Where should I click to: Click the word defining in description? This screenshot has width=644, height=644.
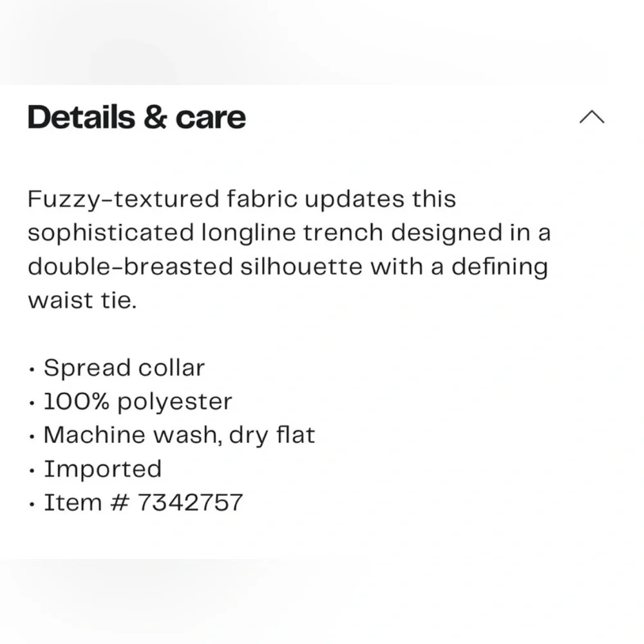tap(500, 267)
